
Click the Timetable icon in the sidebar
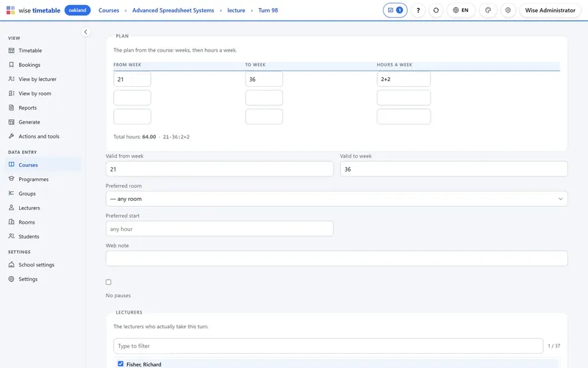(x=11, y=50)
